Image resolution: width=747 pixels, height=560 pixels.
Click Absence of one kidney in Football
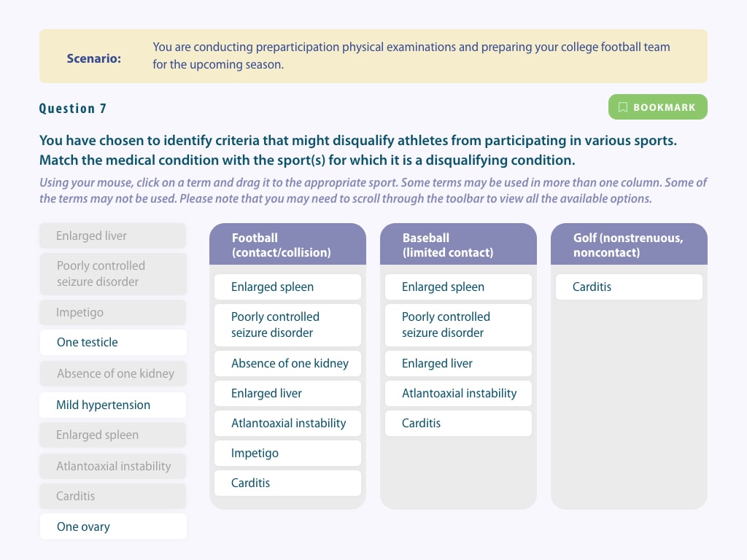point(287,363)
